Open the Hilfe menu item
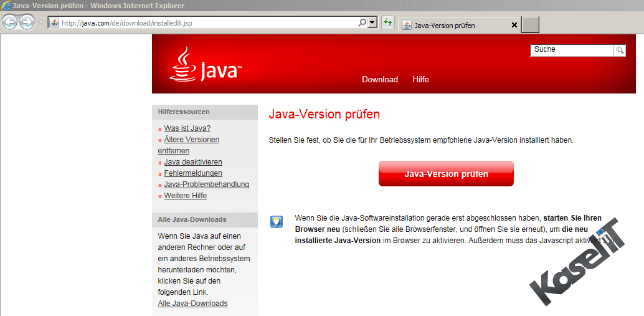Viewport: 644px width, 316px height. tap(420, 79)
